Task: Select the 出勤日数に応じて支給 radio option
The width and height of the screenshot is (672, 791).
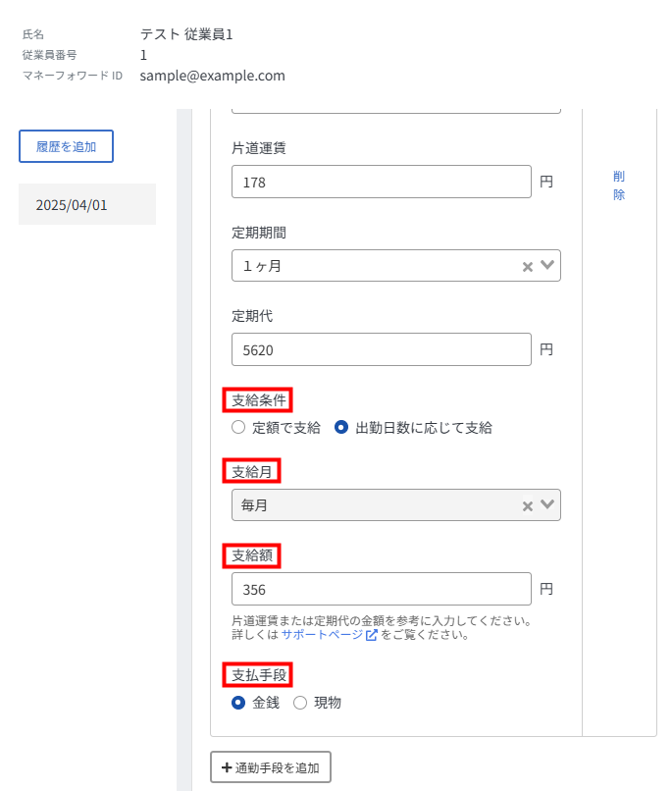Action: 341,427
